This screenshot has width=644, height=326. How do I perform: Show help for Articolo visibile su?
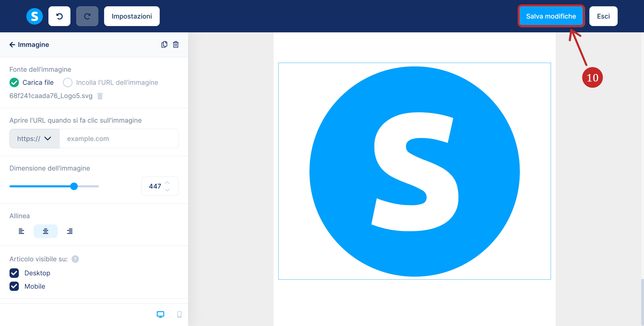click(x=75, y=259)
